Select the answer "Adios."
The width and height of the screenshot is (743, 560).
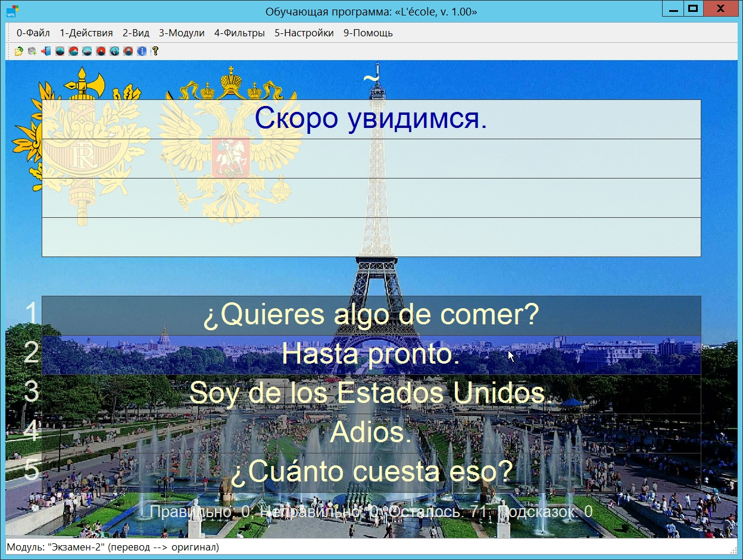click(371, 433)
